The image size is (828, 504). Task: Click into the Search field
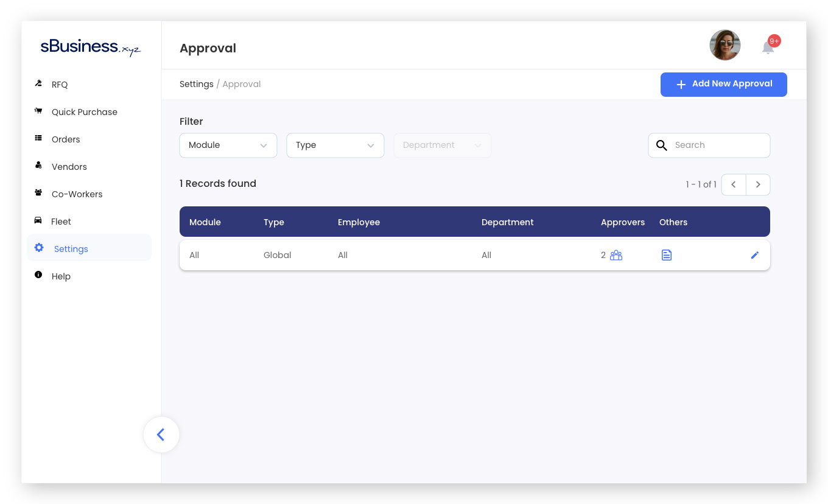pyautogui.click(x=718, y=145)
